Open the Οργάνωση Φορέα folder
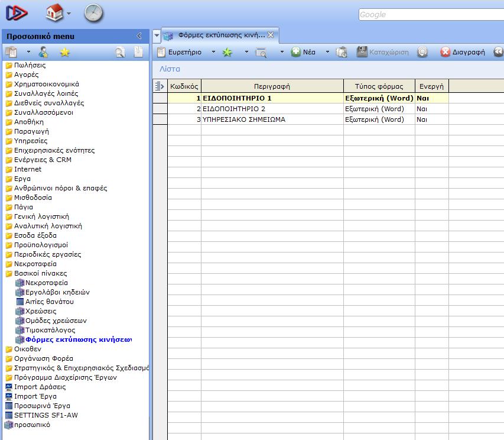 click(40, 358)
